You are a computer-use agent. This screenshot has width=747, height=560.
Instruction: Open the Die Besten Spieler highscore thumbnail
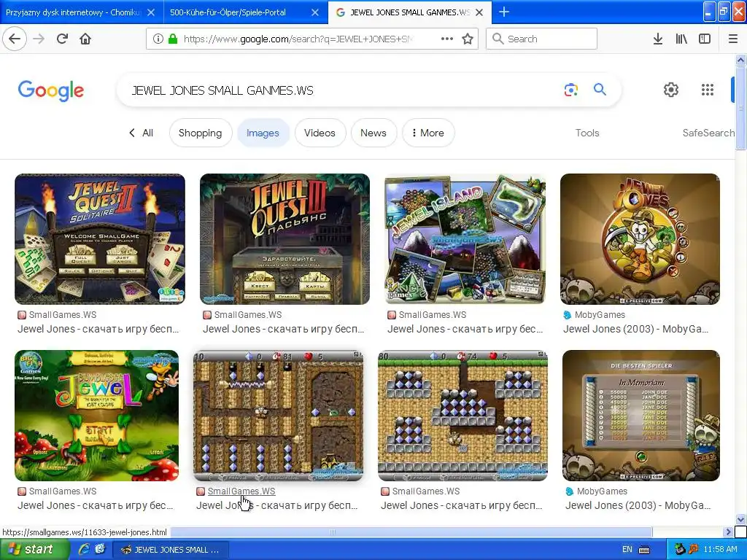tap(640, 416)
